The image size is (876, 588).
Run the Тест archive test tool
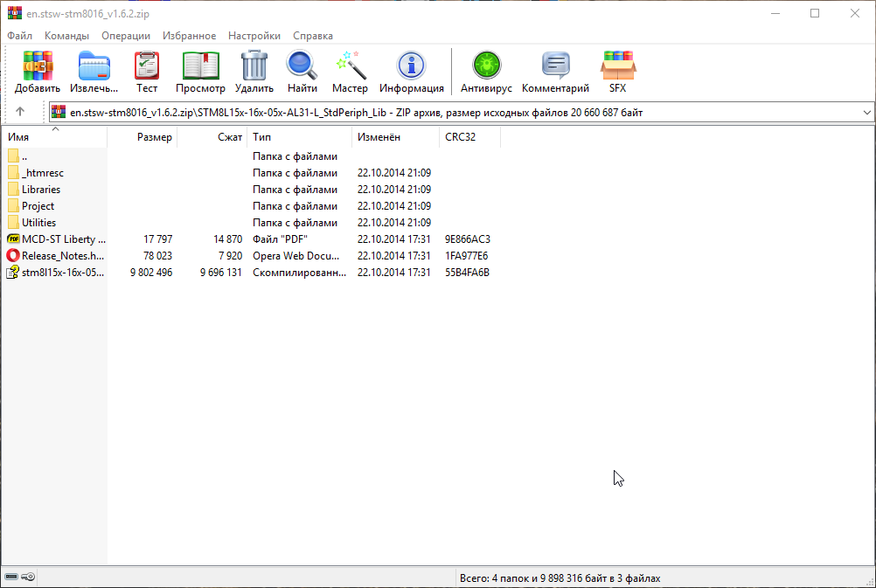coord(147,66)
